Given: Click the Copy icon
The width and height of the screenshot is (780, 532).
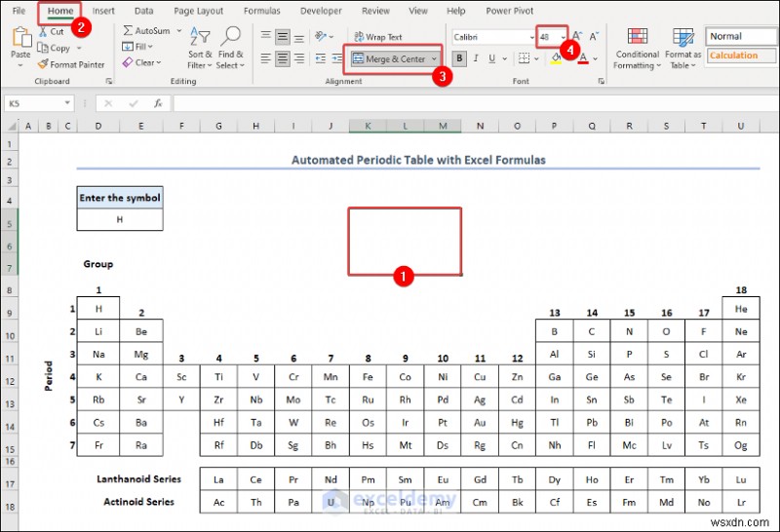Looking at the screenshot, I should 43,48.
